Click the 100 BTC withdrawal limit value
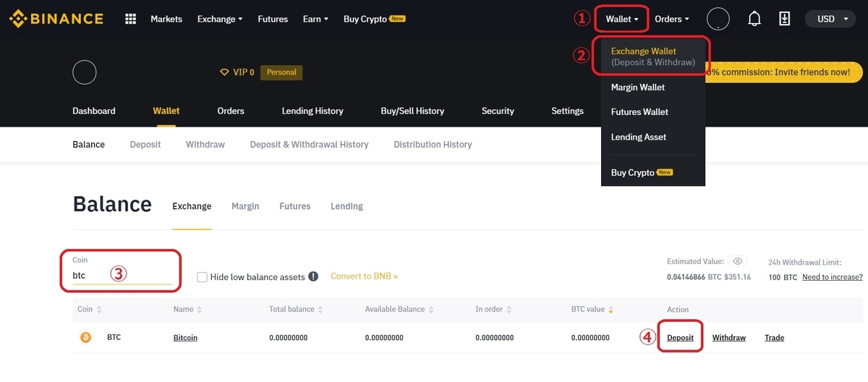The height and width of the screenshot is (382, 868). [783, 277]
